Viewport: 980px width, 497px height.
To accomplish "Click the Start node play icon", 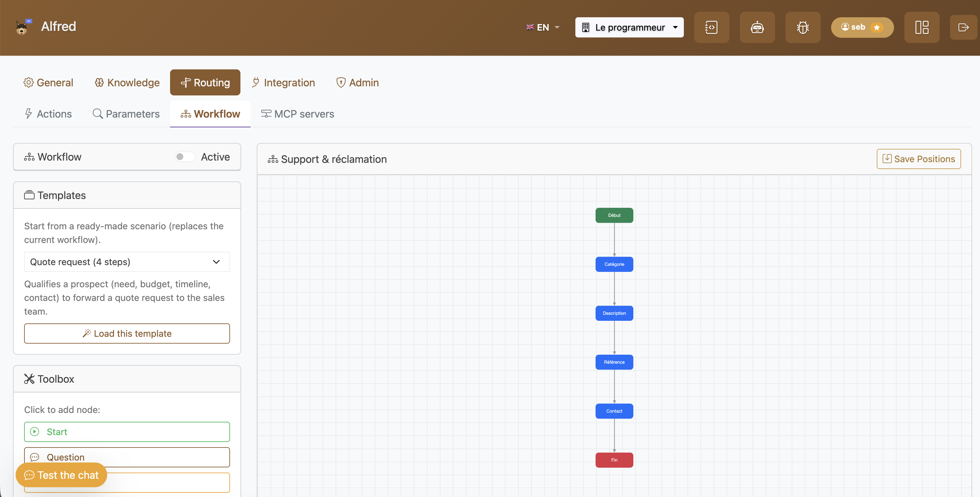I will pyautogui.click(x=35, y=432).
